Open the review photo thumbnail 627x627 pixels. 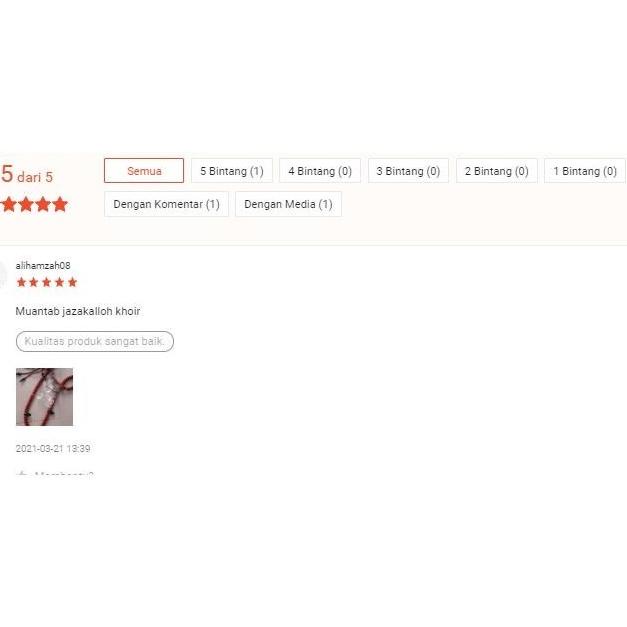pos(44,397)
